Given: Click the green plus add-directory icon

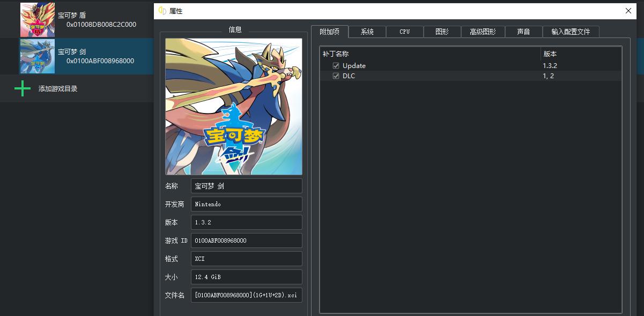Looking at the screenshot, I should pos(23,88).
